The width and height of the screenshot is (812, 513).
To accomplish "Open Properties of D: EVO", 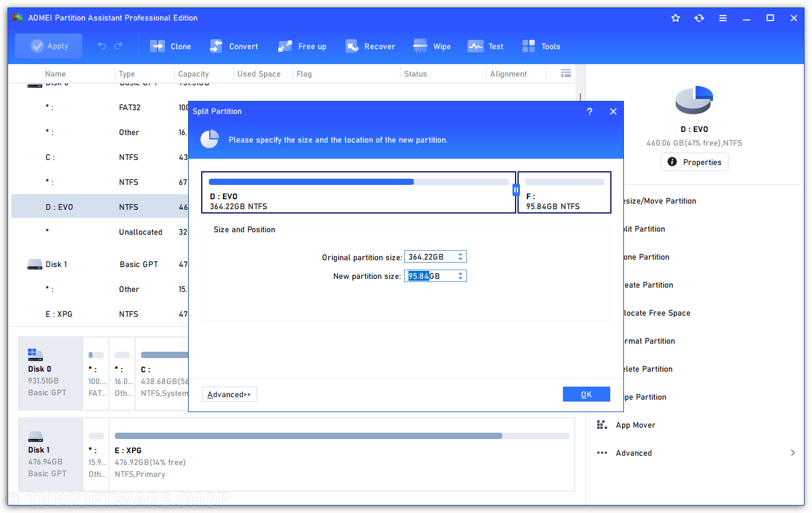I will click(694, 162).
